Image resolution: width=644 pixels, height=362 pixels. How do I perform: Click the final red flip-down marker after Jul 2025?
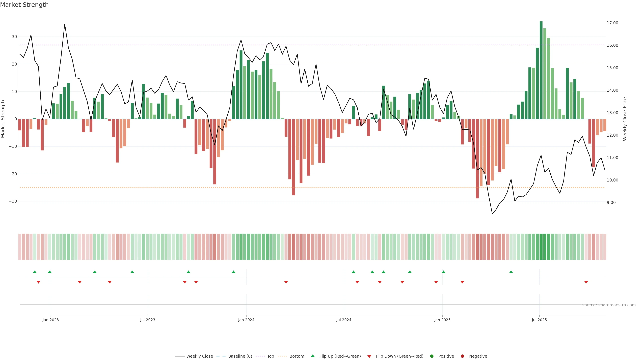[586, 282]
